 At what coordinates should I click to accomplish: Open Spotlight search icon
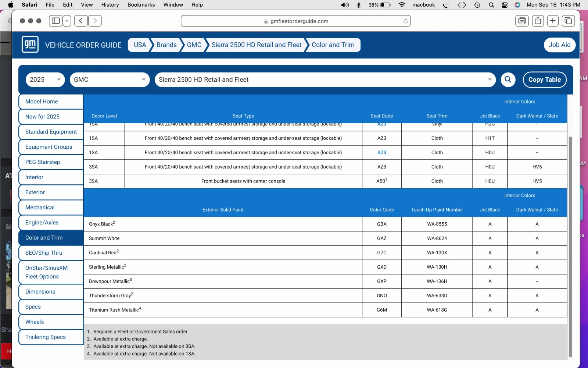[491, 5]
